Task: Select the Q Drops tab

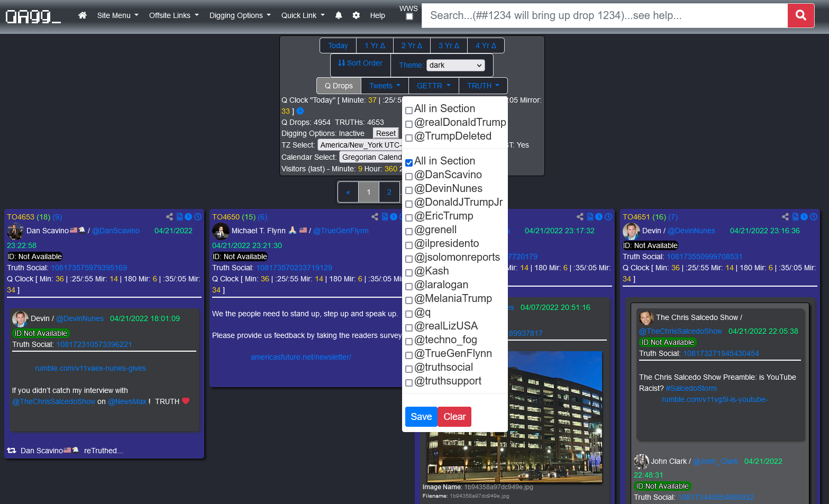Action: pos(339,86)
